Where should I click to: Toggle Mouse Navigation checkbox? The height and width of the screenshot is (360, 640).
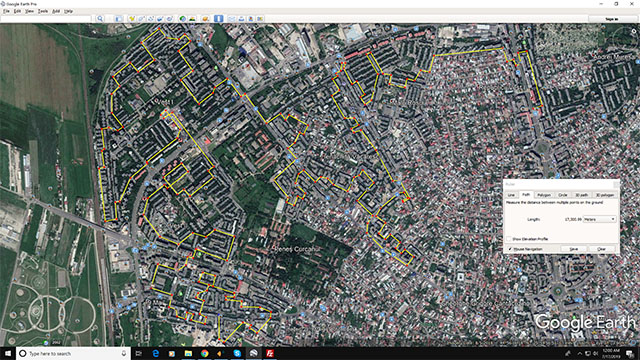click(510, 249)
